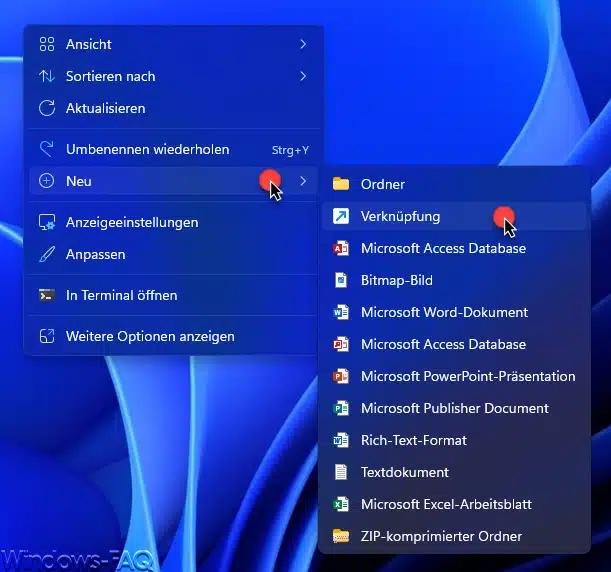Open Anzeigeeinstellungen
Screen dimensions: 611x572
[173, 222]
